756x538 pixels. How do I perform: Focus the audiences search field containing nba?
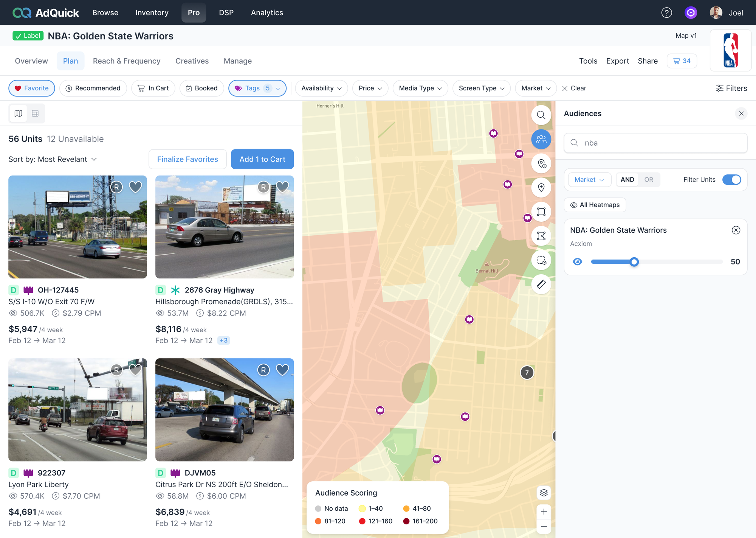point(655,143)
